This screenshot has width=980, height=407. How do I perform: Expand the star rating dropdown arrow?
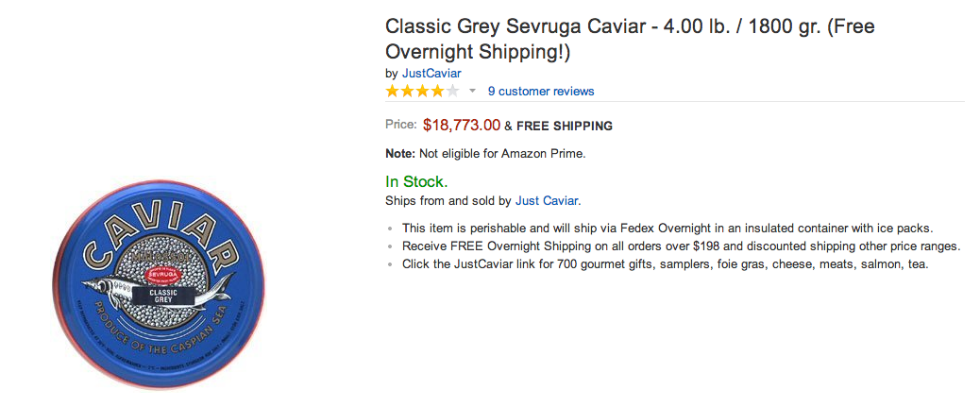coord(472,92)
